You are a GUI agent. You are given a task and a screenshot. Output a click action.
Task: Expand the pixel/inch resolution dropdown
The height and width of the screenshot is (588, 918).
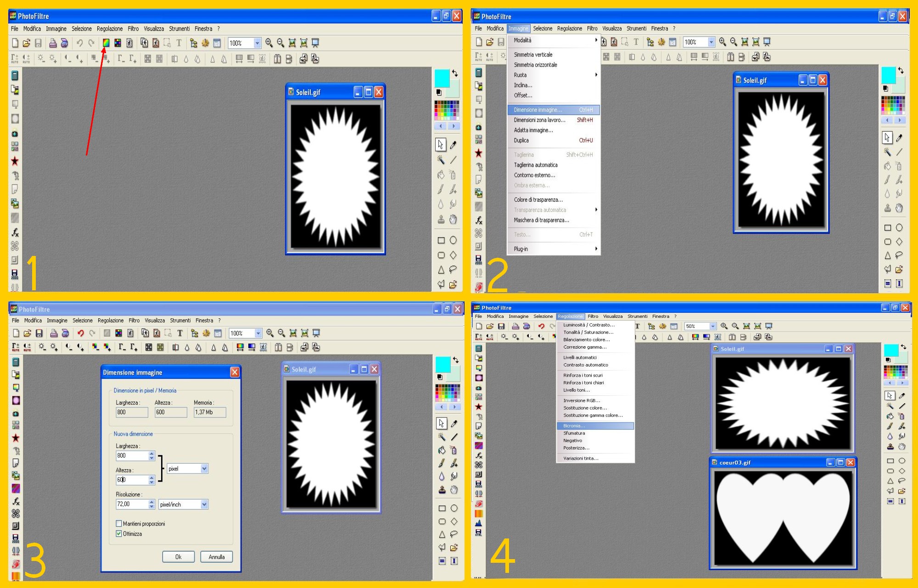click(x=204, y=504)
